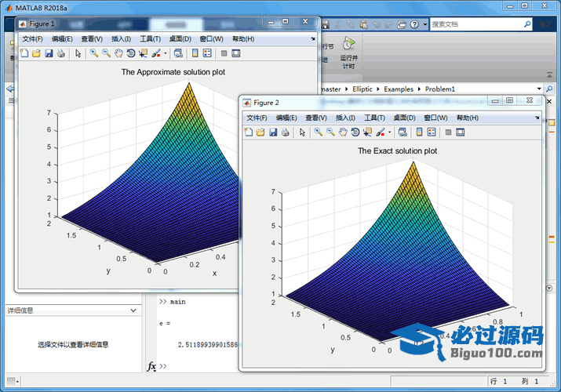Click 运行并计时 Run and Time button
Viewport: 561px width, 392px height.
pos(349,53)
